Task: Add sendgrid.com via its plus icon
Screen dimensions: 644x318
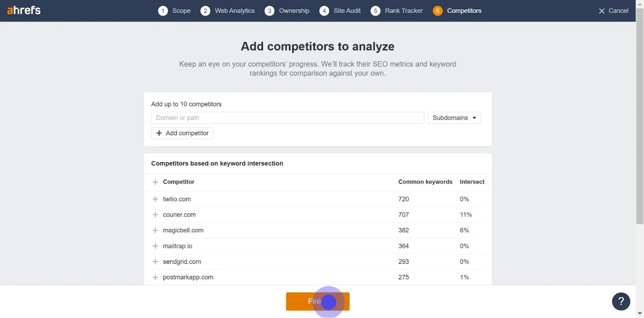Action: 155,262
